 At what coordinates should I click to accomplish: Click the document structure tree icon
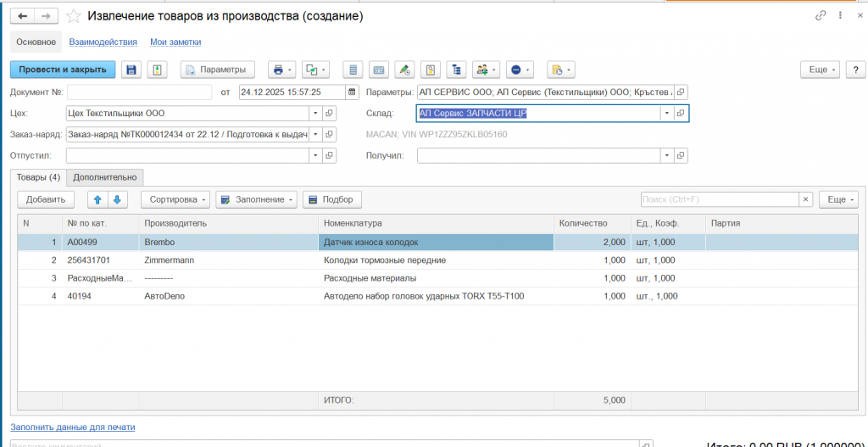pyautogui.click(x=457, y=70)
